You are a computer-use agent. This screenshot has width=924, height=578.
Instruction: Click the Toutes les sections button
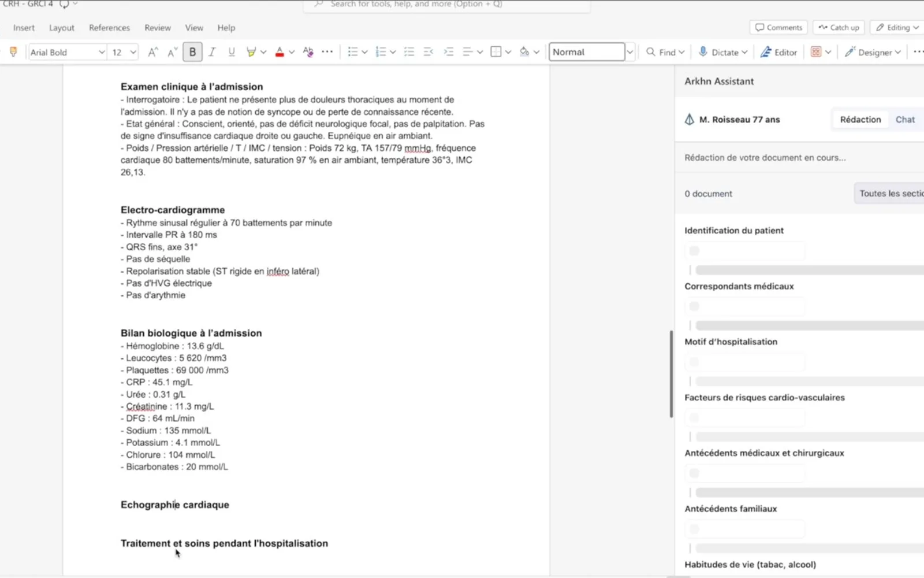click(x=889, y=194)
